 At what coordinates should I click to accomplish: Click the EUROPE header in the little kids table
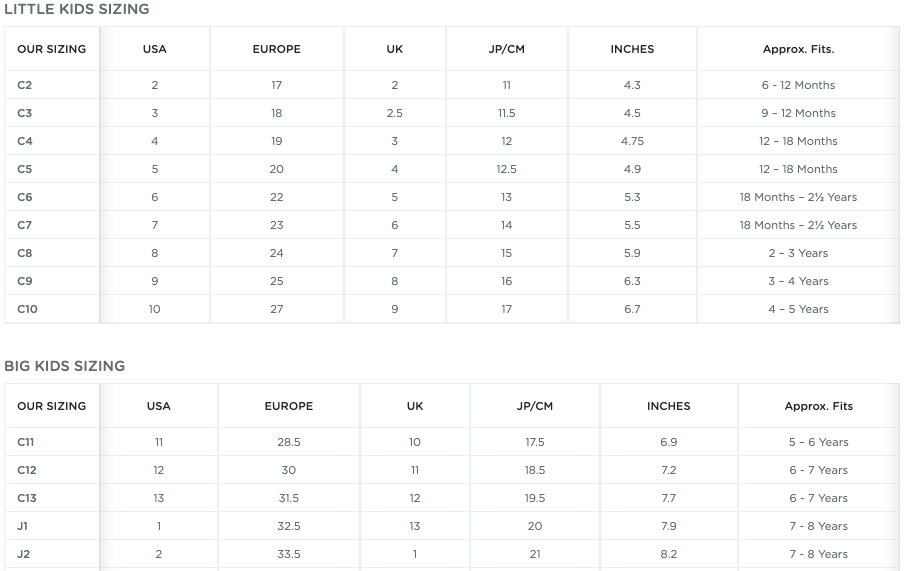pos(276,49)
